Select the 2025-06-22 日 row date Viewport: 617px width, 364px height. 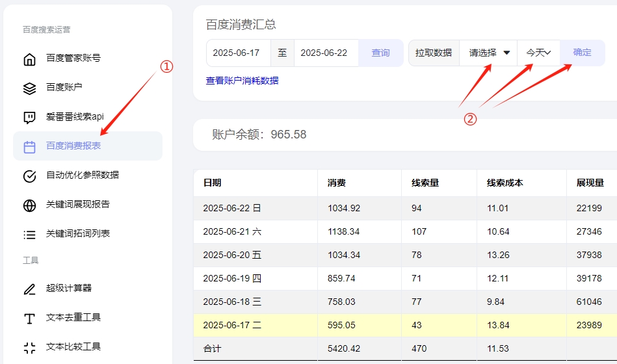[231, 208]
